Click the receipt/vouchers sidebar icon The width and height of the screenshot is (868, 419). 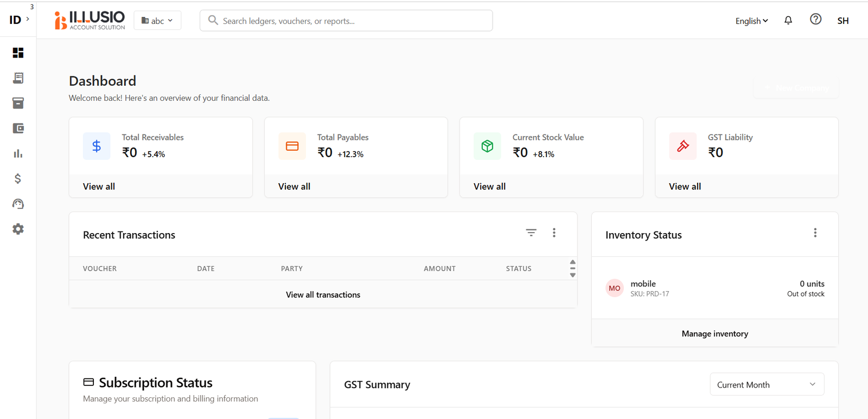point(18,78)
